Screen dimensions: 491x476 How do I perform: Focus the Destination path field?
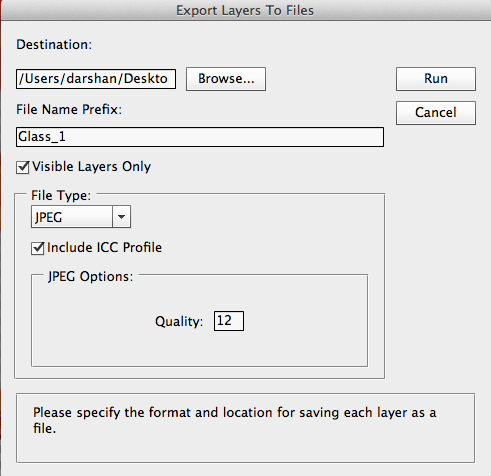pos(96,79)
